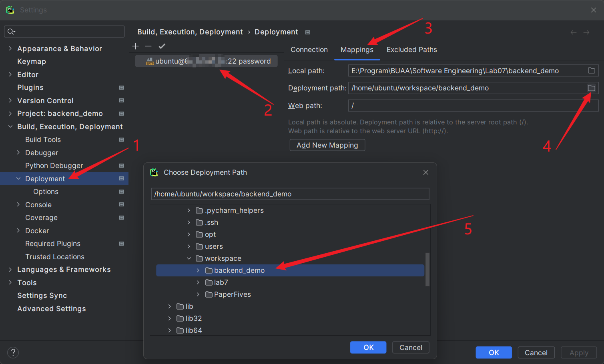This screenshot has width=604, height=364.
Task: Expand the lab7 folder node
Action: coord(198,282)
